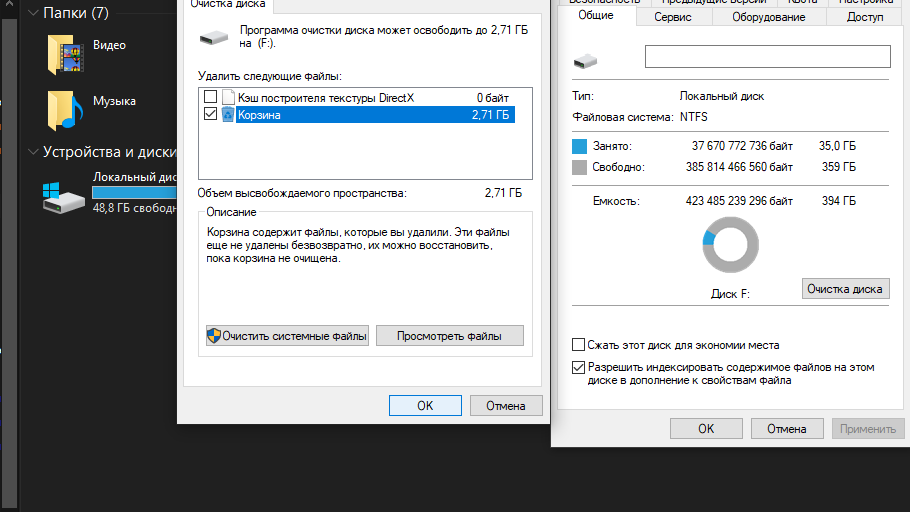Click the Локальный диск type value
The image size is (910, 512).
pos(721,96)
